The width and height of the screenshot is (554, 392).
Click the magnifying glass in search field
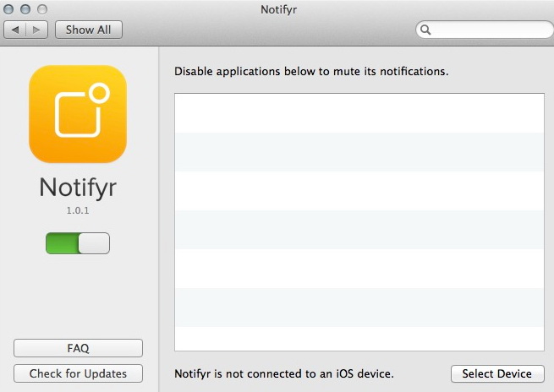426,30
